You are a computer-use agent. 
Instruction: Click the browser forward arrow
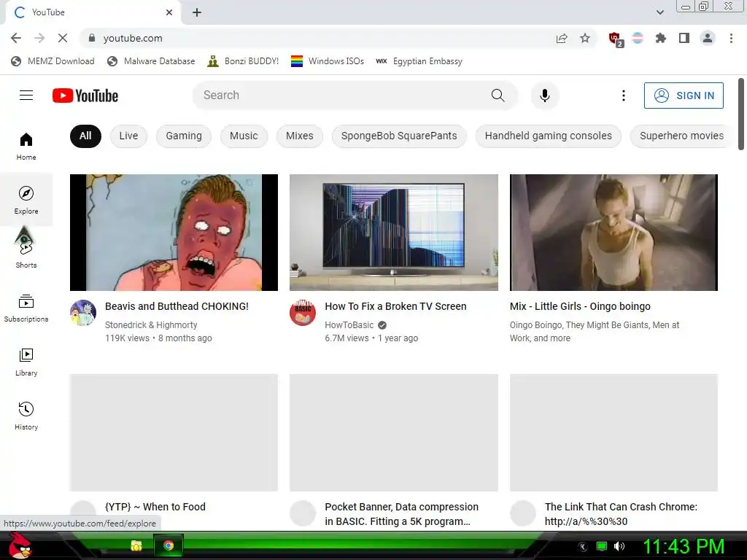39,38
